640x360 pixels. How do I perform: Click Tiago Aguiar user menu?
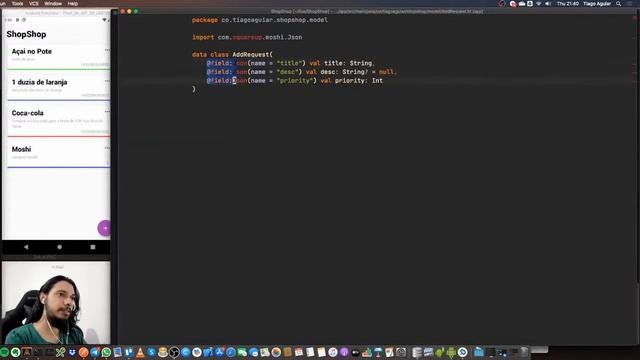pyautogui.click(x=597, y=4)
